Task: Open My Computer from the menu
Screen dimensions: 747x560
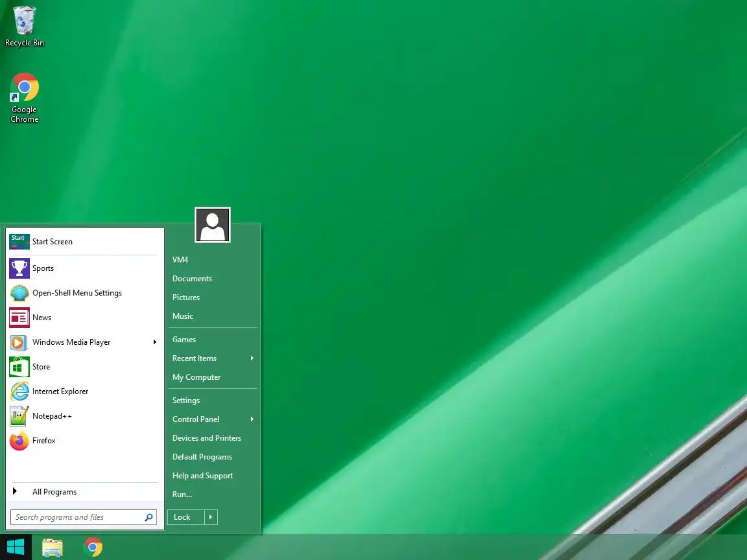Action: pyautogui.click(x=196, y=377)
